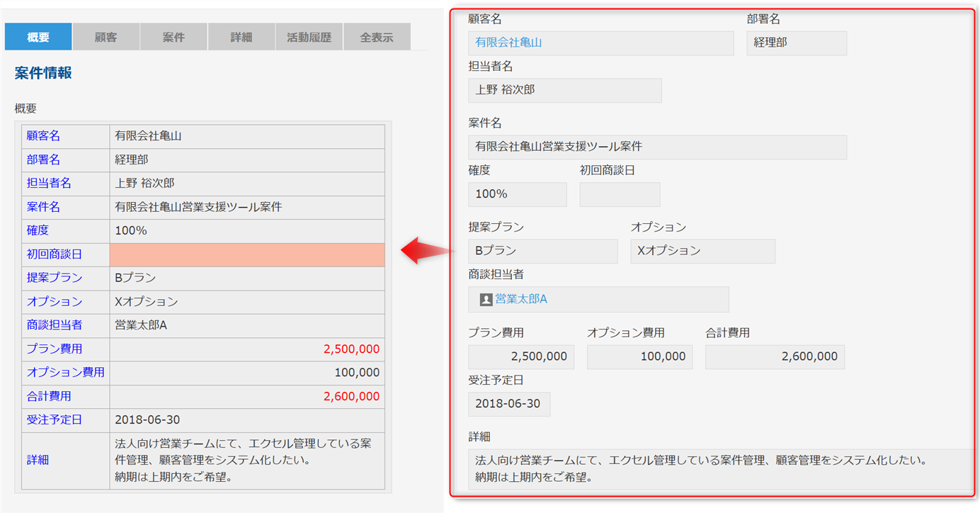Show the 全表示 tab

[377, 37]
